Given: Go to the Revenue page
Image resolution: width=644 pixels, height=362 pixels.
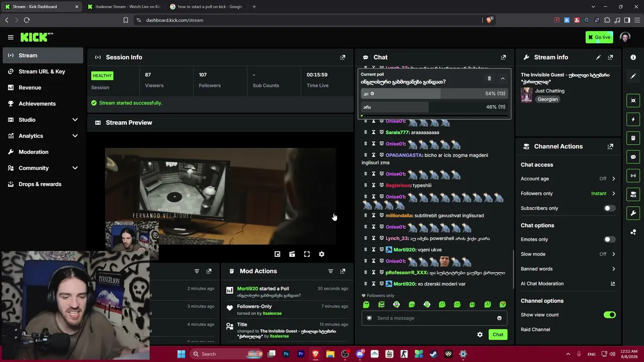Looking at the screenshot, I should [x=43, y=87].
